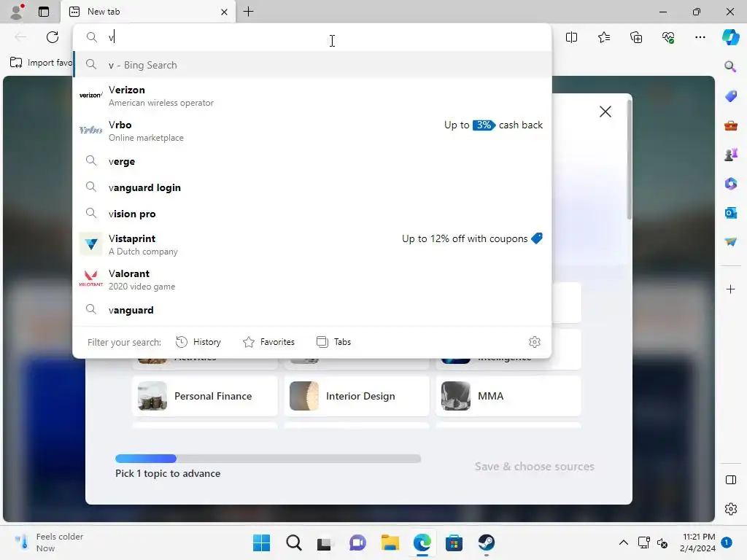This screenshot has width=747, height=560.
Task: Click the topic progress bar
Action: [x=268, y=459]
